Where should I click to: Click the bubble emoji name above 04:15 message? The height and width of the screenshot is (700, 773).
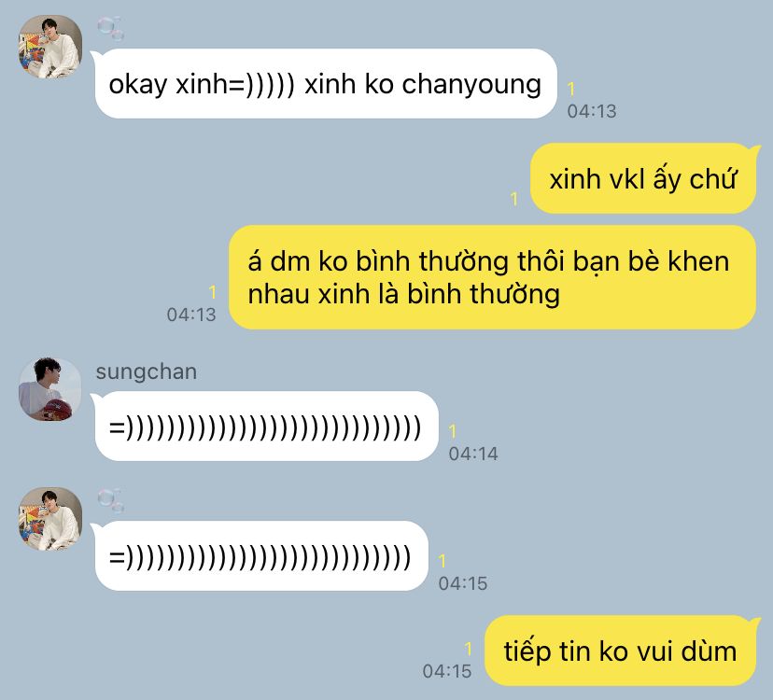point(110,501)
